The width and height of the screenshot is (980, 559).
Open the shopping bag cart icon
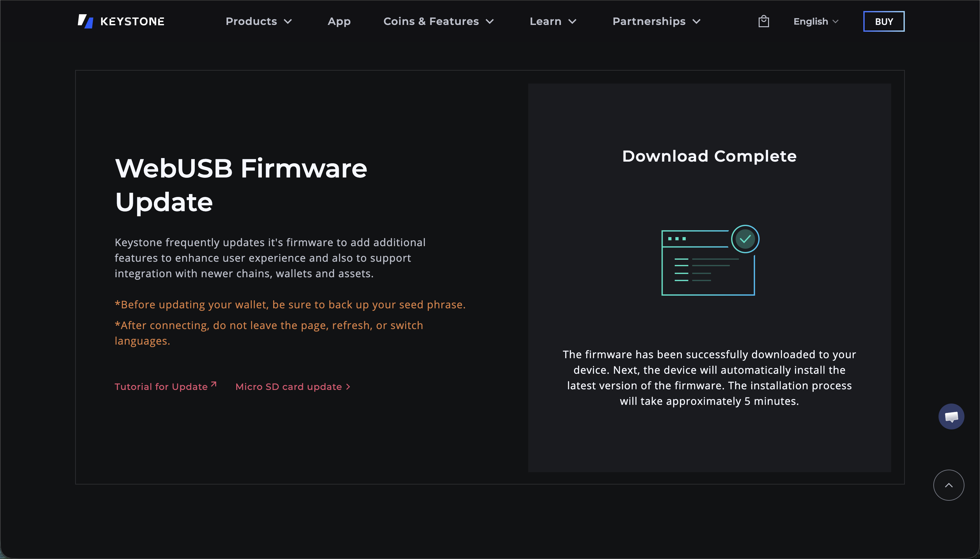pyautogui.click(x=763, y=21)
